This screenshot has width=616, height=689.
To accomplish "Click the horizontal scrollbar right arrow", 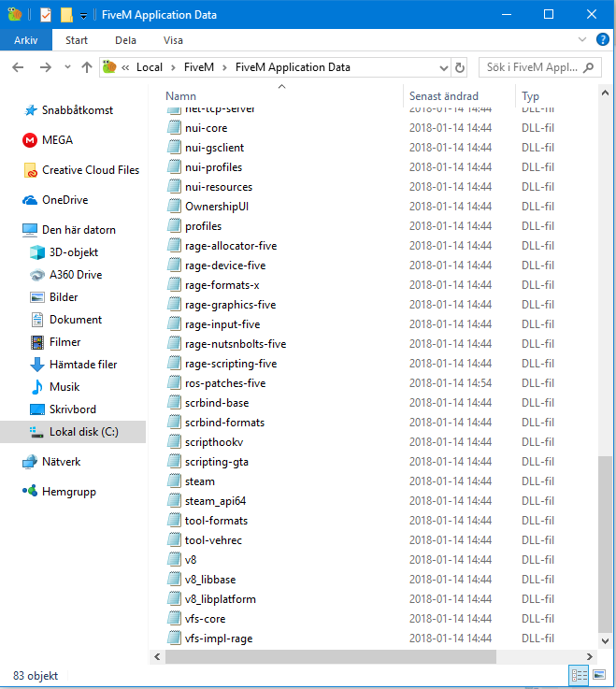I will (x=590, y=656).
